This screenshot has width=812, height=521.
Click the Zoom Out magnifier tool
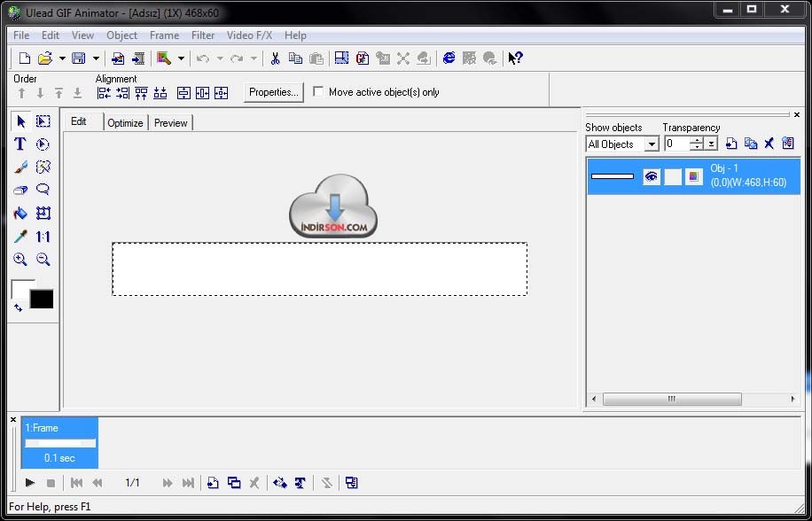[x=43, y=260]
